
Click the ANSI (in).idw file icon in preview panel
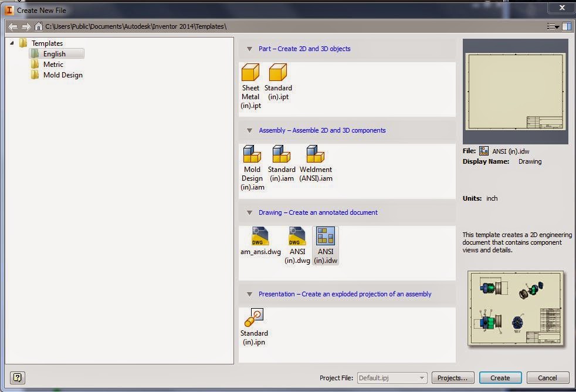484,151
